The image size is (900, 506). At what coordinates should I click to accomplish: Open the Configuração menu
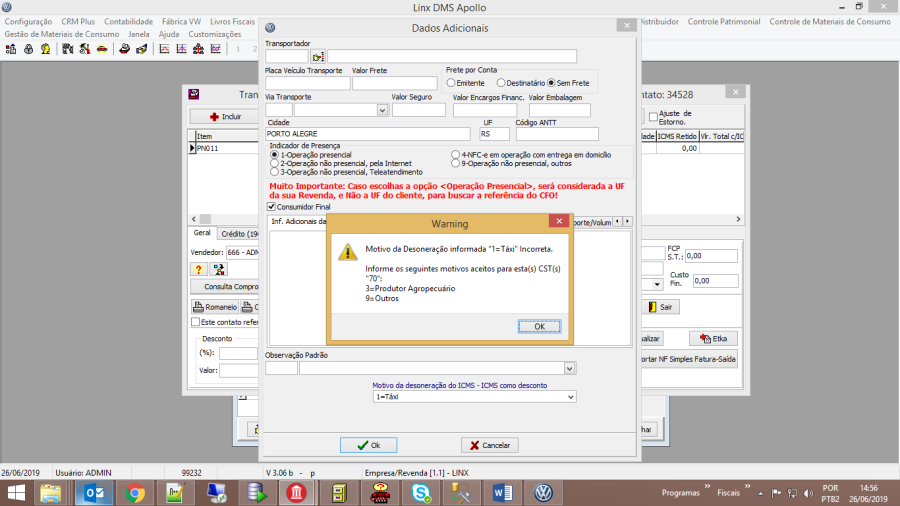click(x=28, y=21)
